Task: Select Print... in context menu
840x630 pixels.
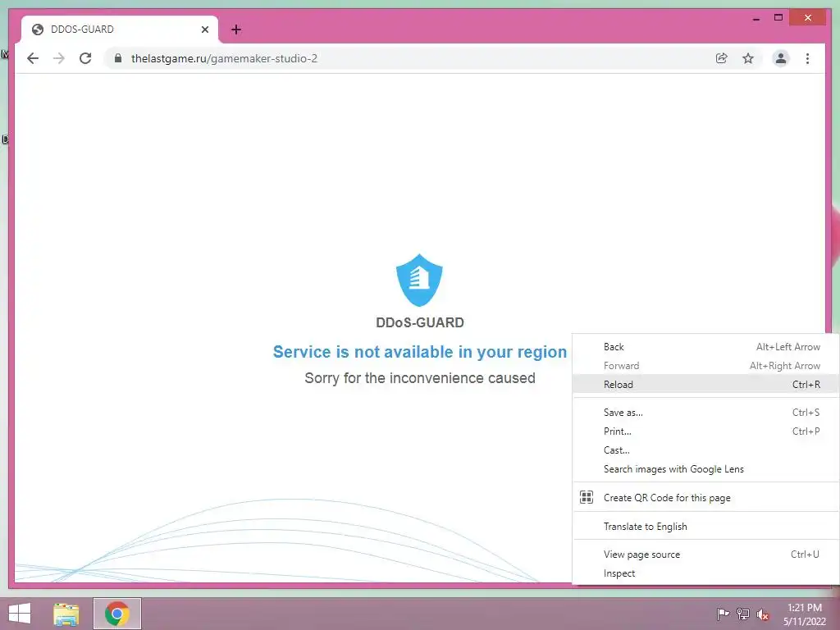Action: 705,431
